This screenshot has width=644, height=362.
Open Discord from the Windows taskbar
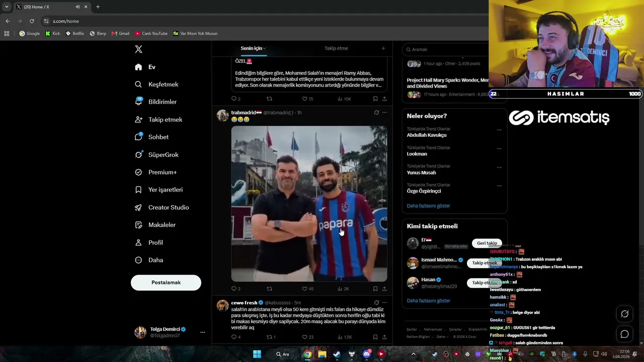point(366,354)
